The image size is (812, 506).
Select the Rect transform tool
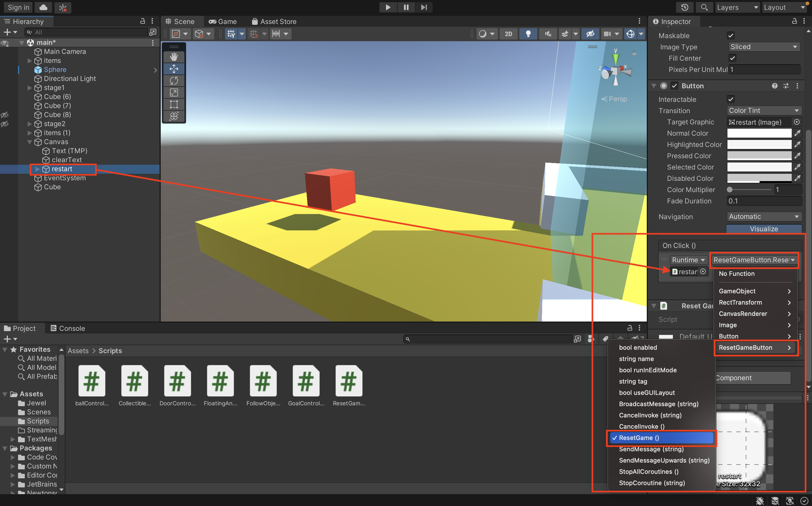174,104
